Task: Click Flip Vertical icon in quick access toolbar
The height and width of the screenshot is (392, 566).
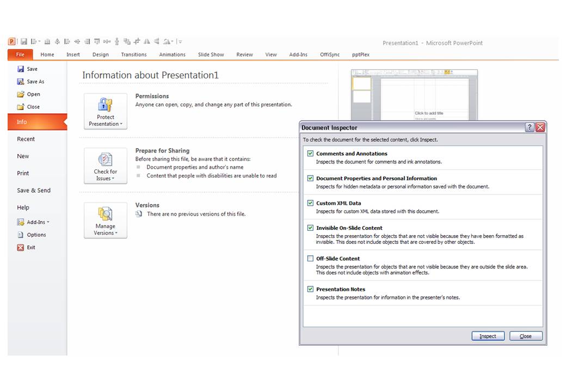Action: pos(156,41)
